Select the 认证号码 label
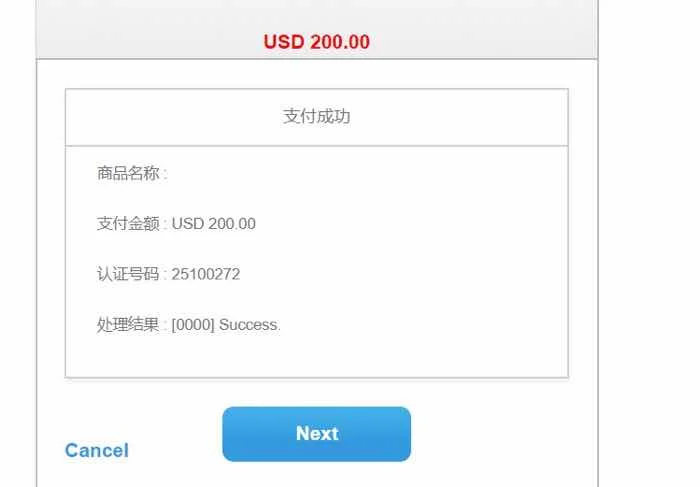This screenshot has width=700, height=487. click(x=128, y=274)
